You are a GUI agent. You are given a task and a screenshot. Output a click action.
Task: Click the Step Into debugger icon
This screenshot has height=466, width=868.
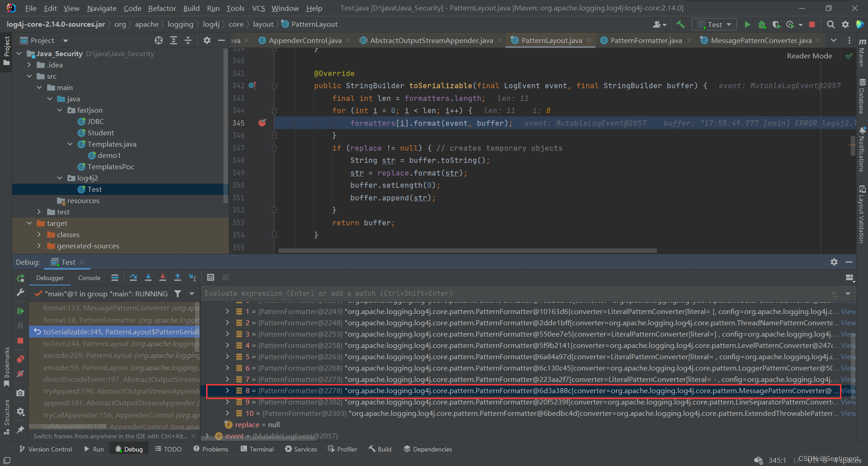[x=148, y=277]
